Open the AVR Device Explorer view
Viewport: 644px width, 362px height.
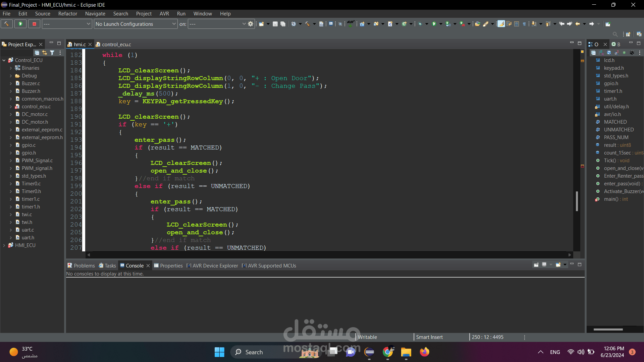point(215,265)
